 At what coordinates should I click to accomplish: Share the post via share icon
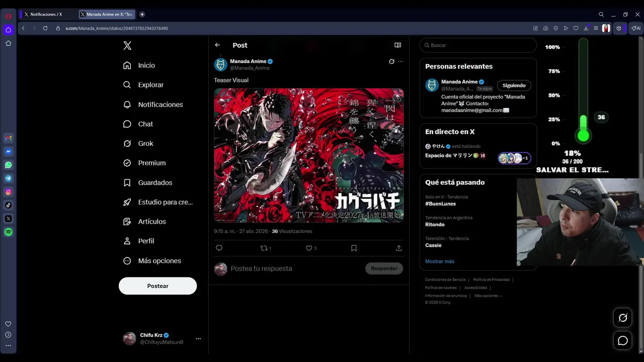pyautogui.click(x=398, y=248)
